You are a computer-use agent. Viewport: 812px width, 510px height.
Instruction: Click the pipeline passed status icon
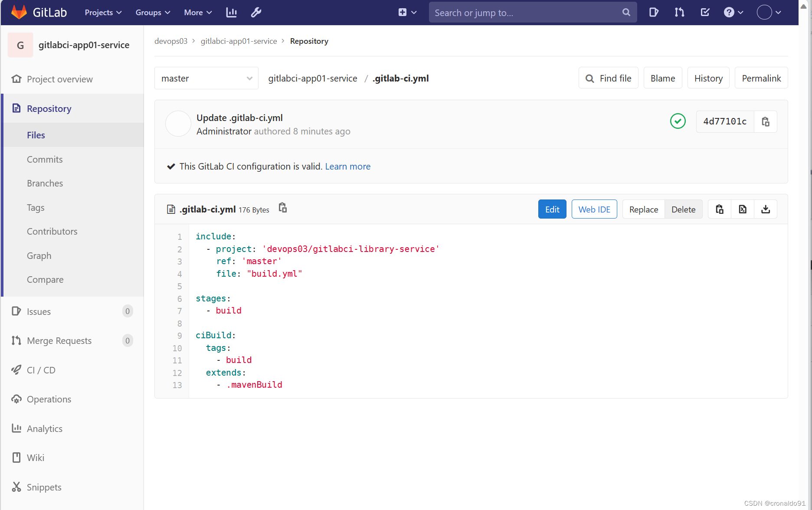tap(678, 121)
